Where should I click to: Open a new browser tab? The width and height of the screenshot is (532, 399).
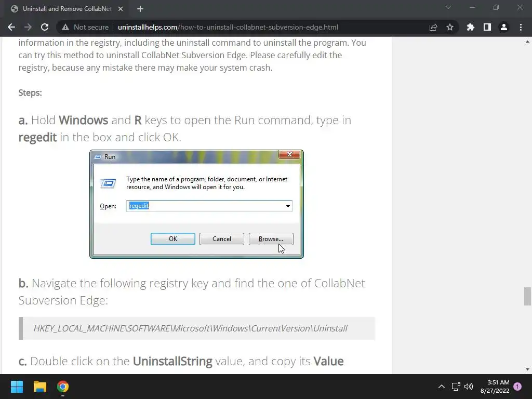click(x=140, y=9)
